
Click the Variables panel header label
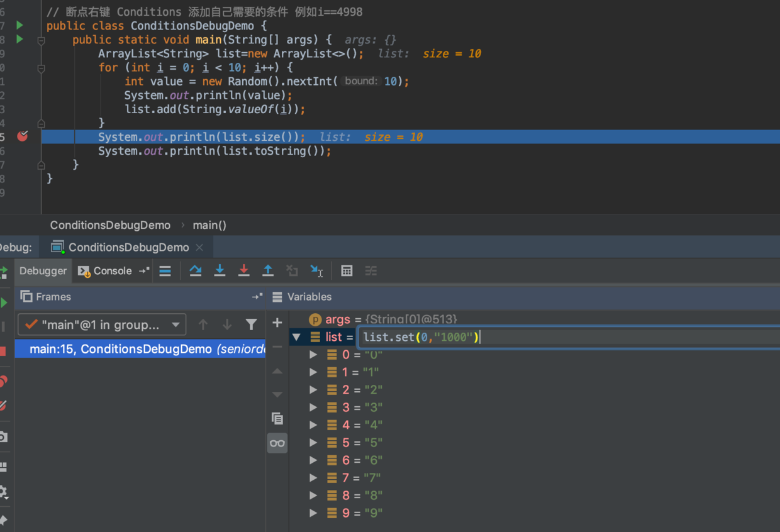309,296
